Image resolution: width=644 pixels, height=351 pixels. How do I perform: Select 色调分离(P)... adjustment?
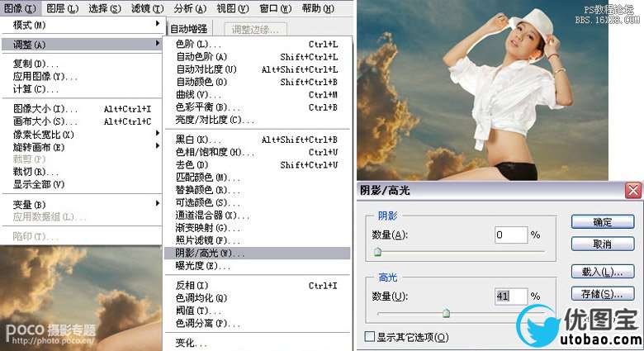[257, 324]
